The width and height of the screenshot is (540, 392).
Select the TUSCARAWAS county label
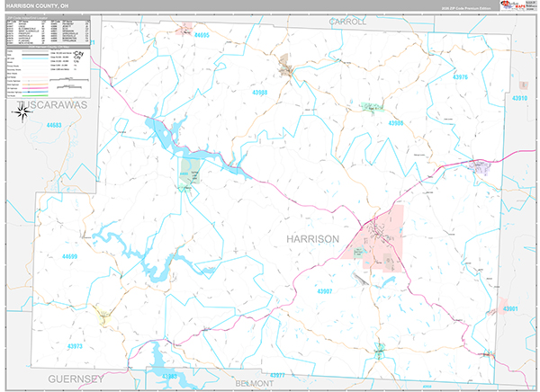click(x=52, y=104)
